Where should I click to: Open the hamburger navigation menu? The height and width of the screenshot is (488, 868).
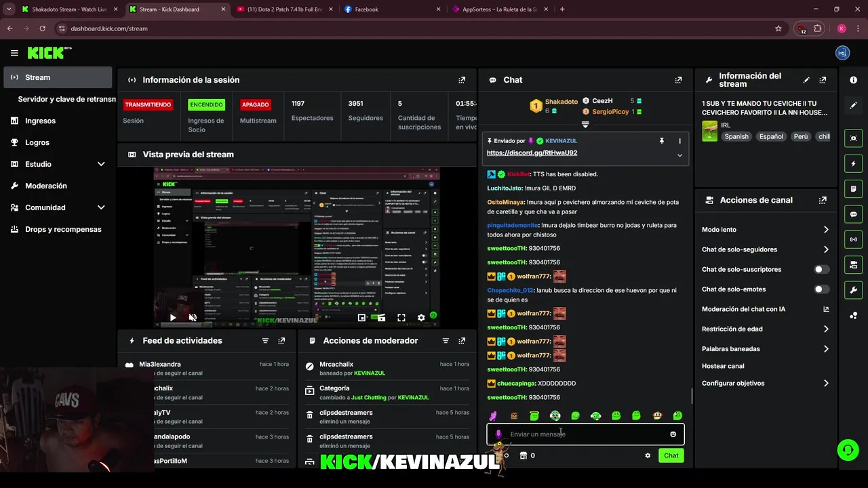pyautogui.click(x=14, y=53)
